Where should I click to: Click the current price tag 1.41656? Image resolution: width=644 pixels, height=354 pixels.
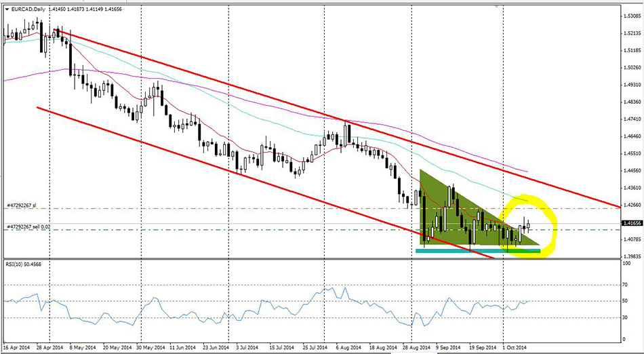pyautogui.click(x=631, y=222)
